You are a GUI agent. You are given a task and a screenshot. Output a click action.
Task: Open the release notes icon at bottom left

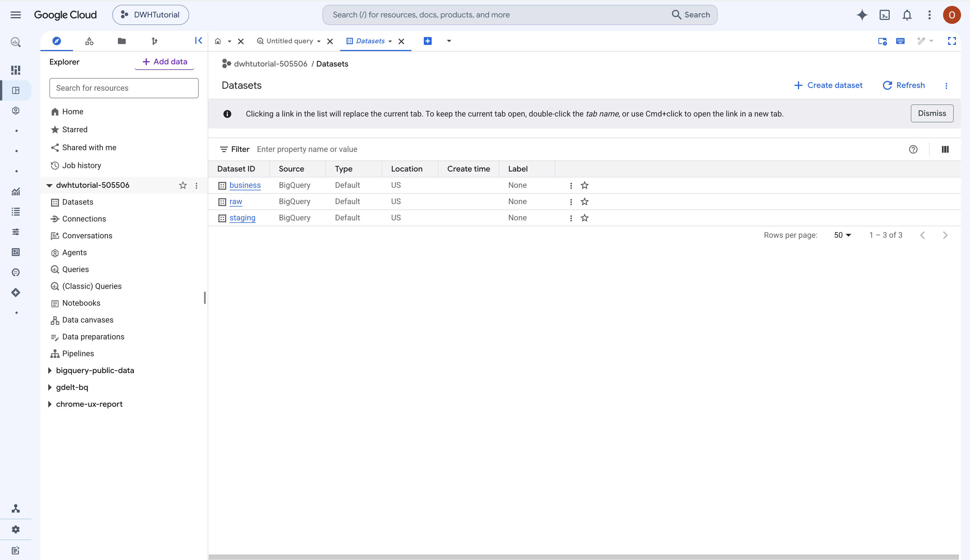(x=16, y=550)
